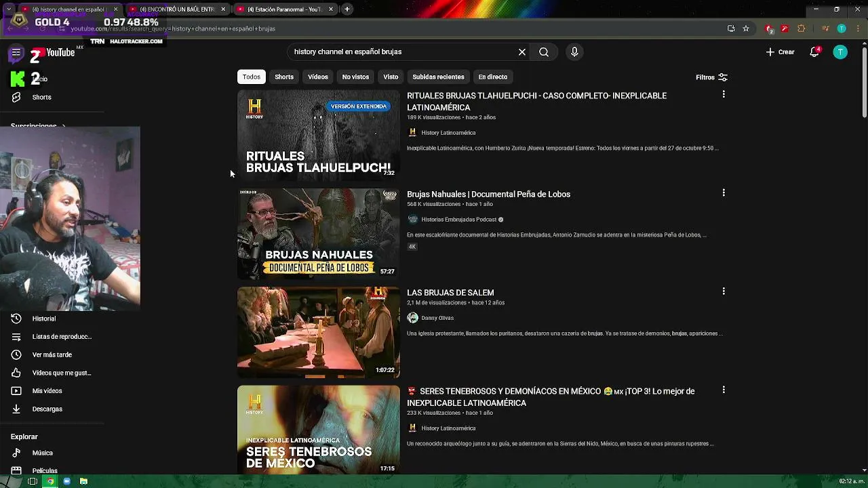Select the En directo filter chip
The width and height of the screenshot is (868, 488).
coord(493,77)
